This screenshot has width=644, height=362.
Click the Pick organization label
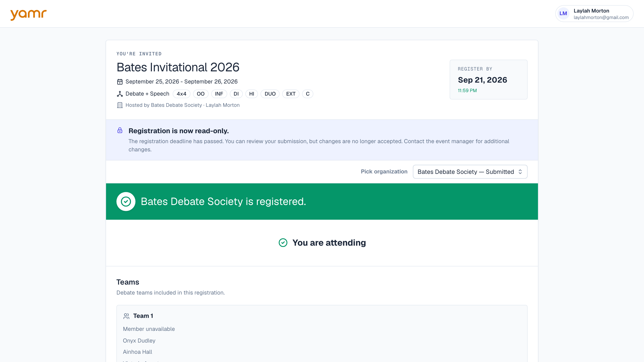384,172
